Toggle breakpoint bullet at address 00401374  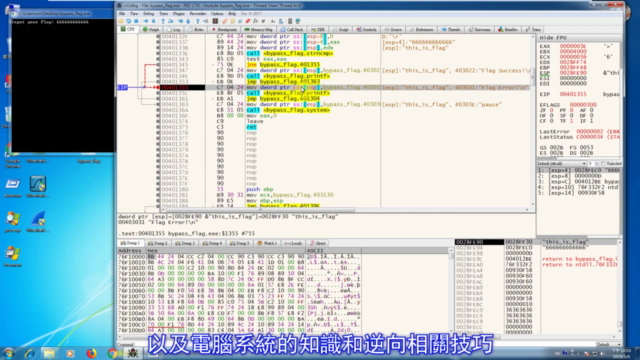(158, 121)
